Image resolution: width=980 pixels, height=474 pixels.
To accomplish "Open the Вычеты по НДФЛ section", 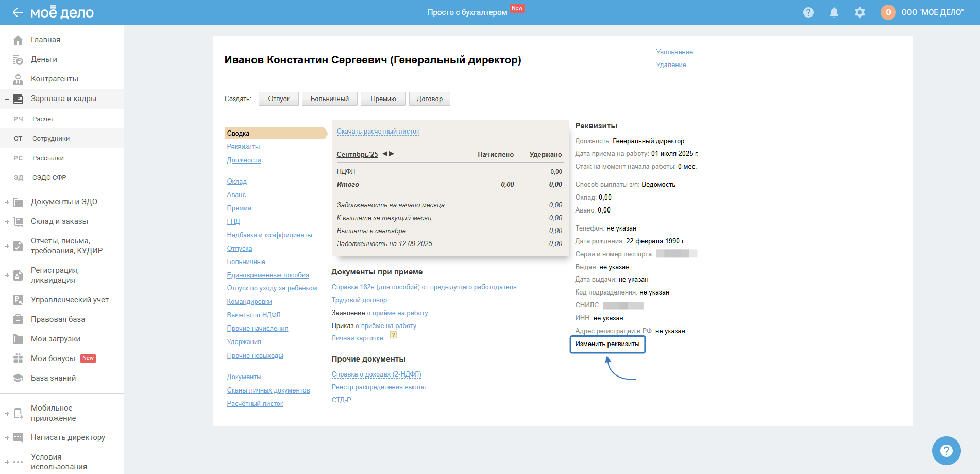I will (254, 315).
